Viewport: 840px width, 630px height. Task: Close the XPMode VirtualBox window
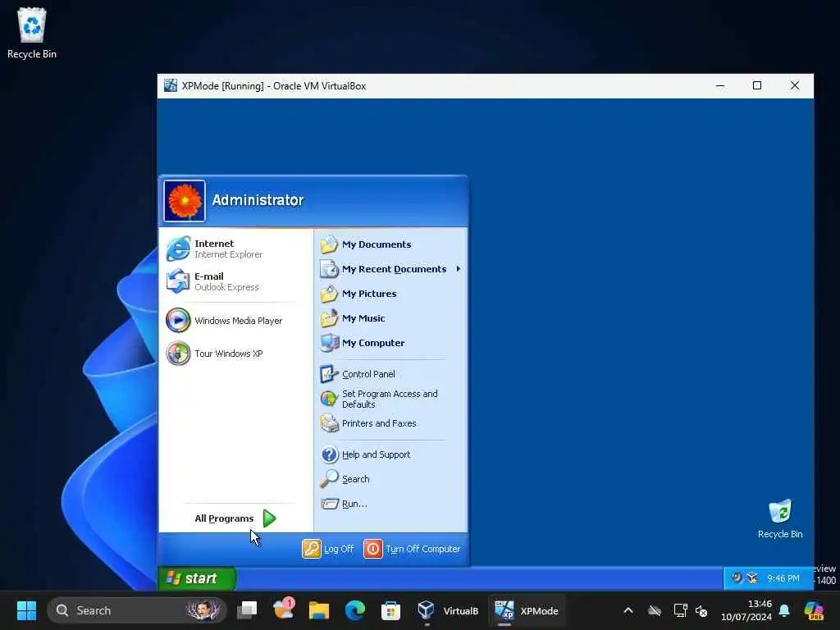pyautogui.click(x=794, y=85)
